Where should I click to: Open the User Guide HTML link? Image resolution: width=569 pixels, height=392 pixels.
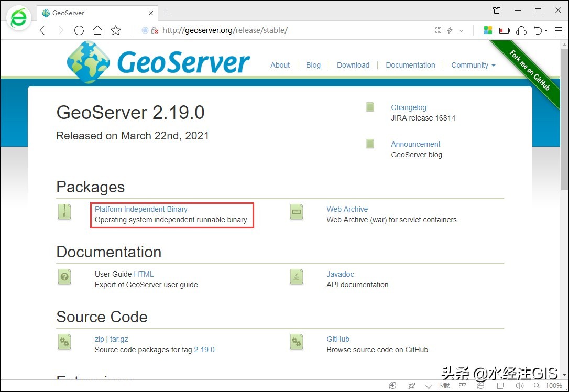point(144,275)
